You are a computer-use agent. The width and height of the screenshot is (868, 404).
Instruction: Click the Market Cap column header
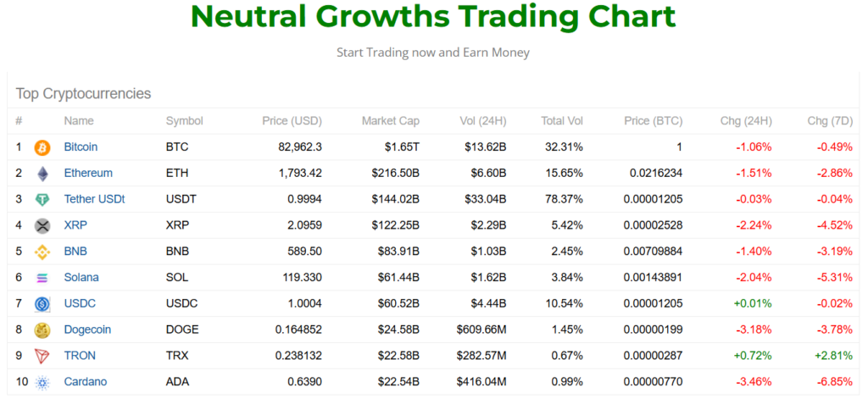point(390,121)
